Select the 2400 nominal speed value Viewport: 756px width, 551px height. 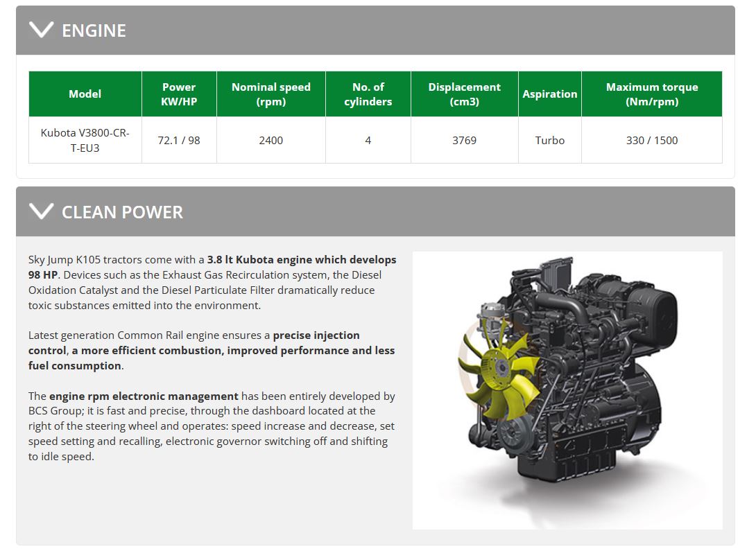270,140
